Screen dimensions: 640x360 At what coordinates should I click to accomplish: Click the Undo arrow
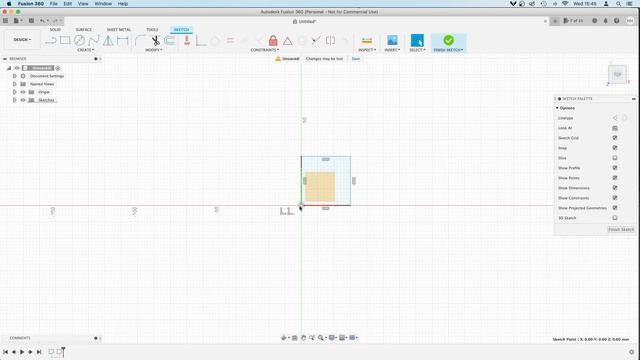[42, 21]
